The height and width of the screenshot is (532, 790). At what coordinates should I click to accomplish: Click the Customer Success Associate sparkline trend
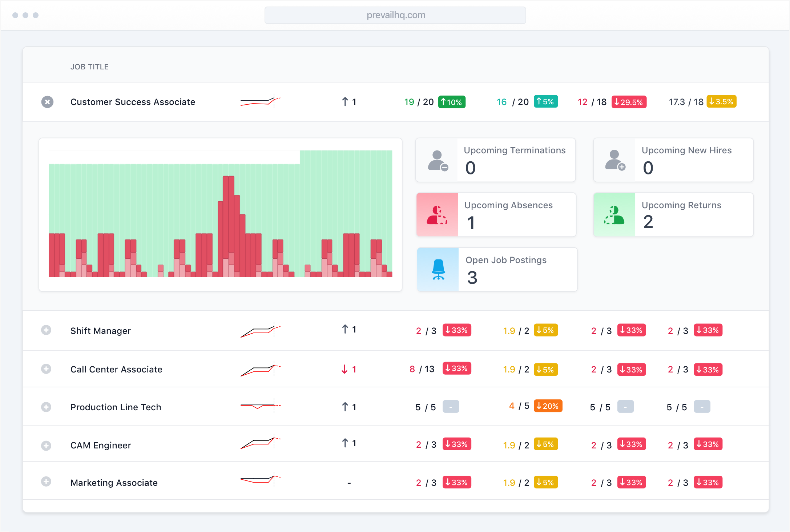pyautogui.click(x=260, y=101)
